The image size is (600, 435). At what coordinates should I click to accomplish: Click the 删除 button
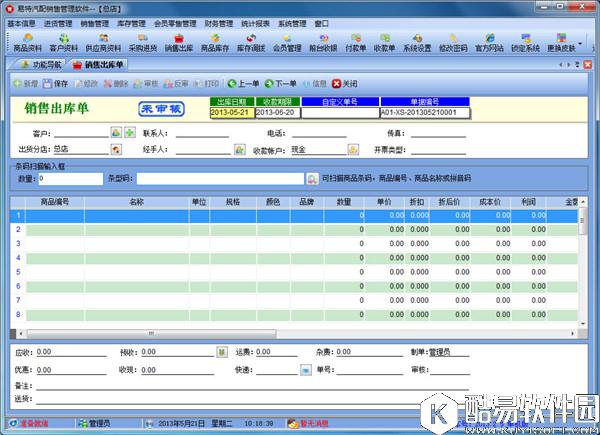pos(116,83)
